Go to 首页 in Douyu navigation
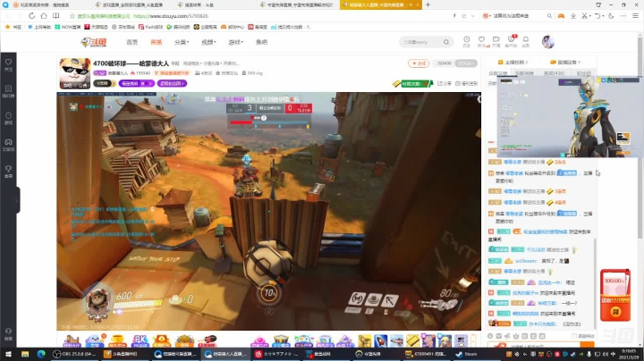The height and width of the screenshot is (361, 644). tap(131, 42)
